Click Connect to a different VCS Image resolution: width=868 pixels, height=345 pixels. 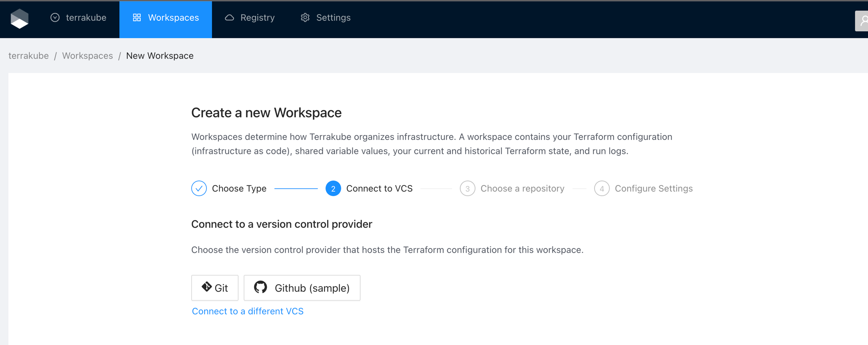pyautogui.click(x=248, y=311)
